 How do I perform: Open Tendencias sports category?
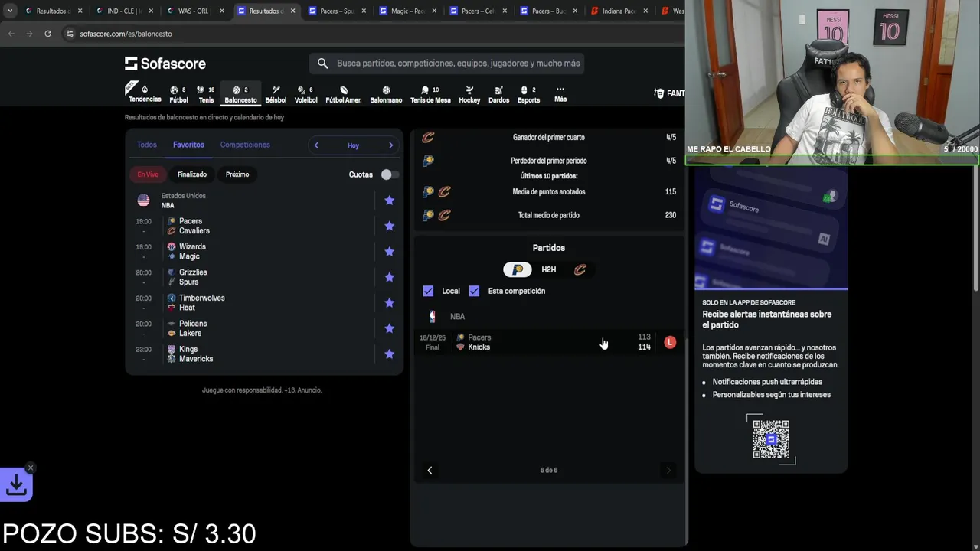click(x=144, y=93)
